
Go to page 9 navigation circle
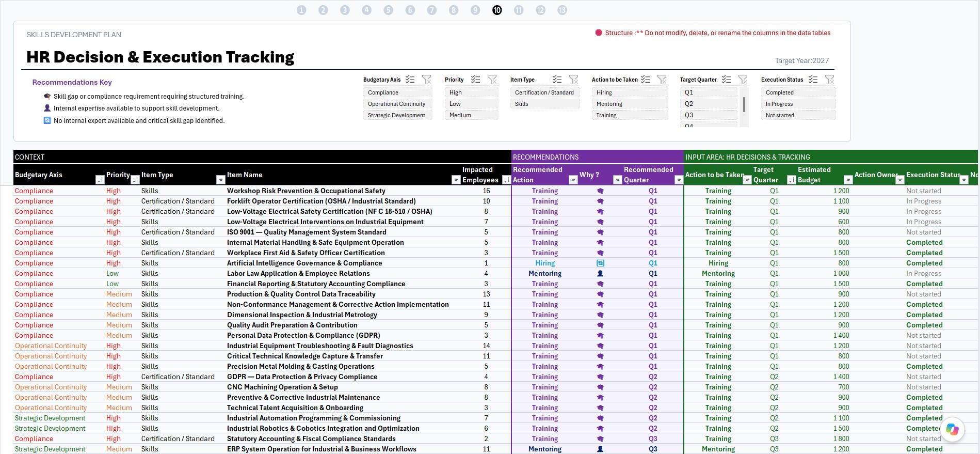(475, 10)
